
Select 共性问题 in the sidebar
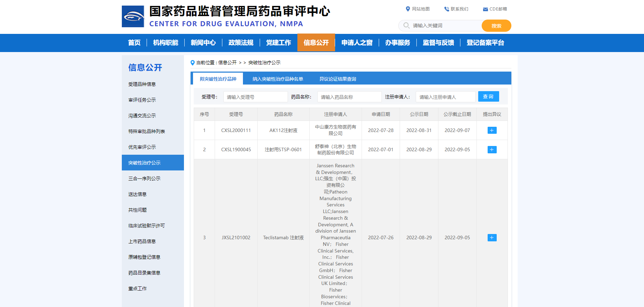point(153,210)
